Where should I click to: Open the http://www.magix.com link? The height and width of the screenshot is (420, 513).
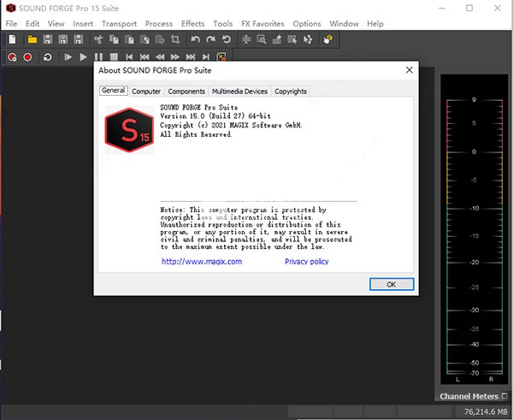pos(202,262)
